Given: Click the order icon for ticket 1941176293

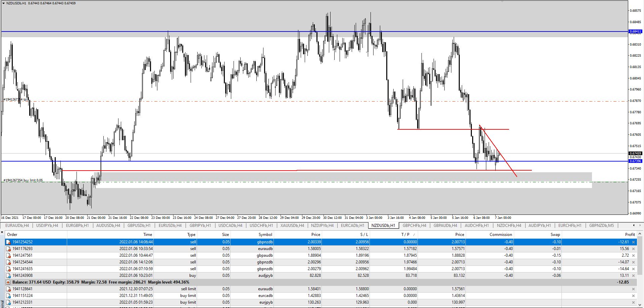Looking at the screenshot, I should (x=9, y=249).
